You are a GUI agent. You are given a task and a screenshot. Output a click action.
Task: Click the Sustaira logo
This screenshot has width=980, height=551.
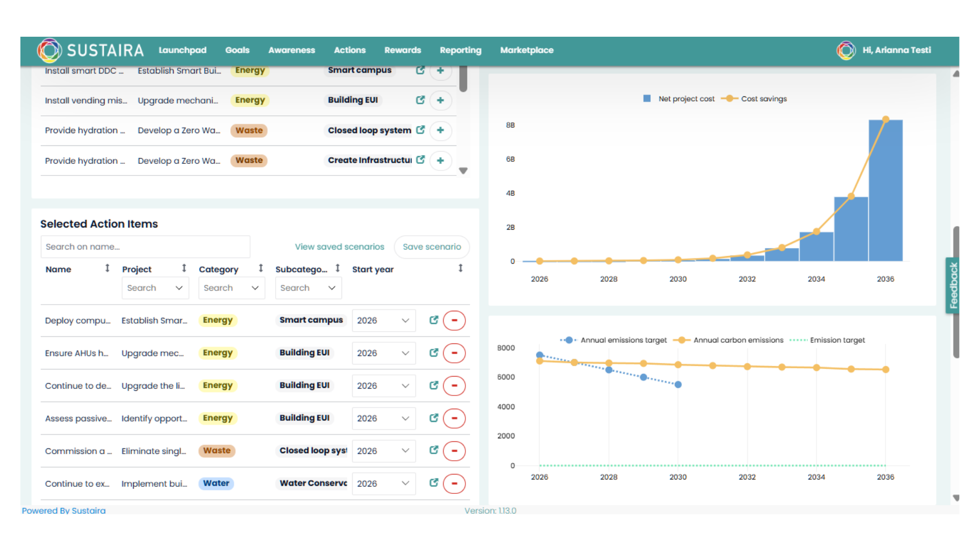(50, 50)
